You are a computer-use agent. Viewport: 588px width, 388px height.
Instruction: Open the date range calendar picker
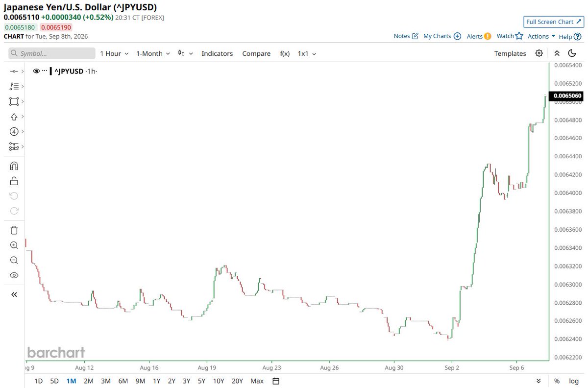click(x=276, y=381)
